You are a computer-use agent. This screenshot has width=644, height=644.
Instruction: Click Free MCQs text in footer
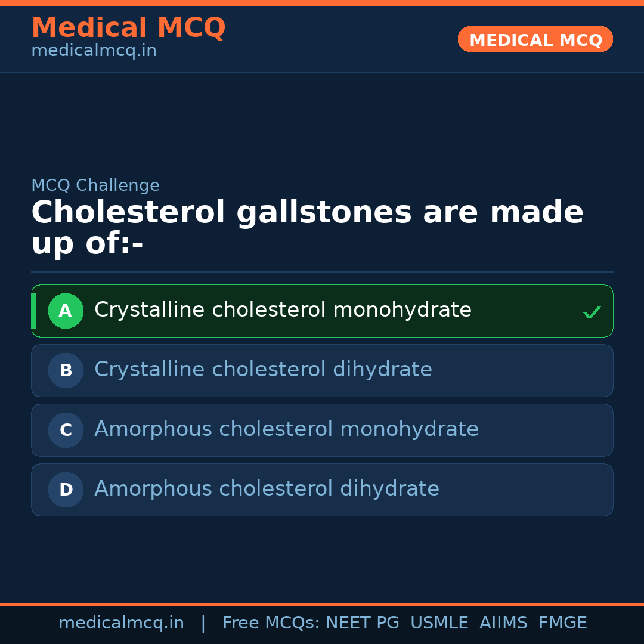tap(270, 623)
